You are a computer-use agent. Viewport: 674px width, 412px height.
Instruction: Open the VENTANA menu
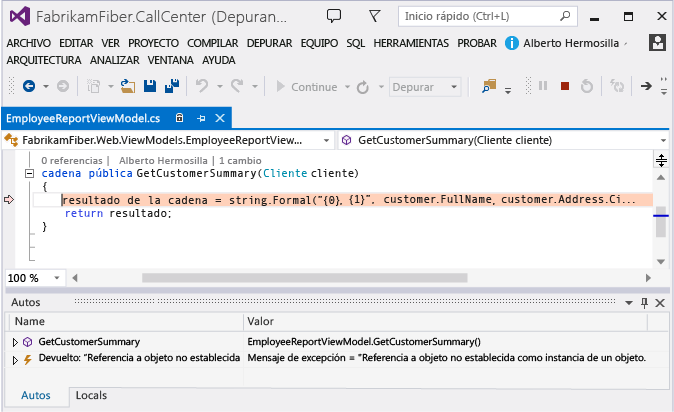tap(170, 60)
